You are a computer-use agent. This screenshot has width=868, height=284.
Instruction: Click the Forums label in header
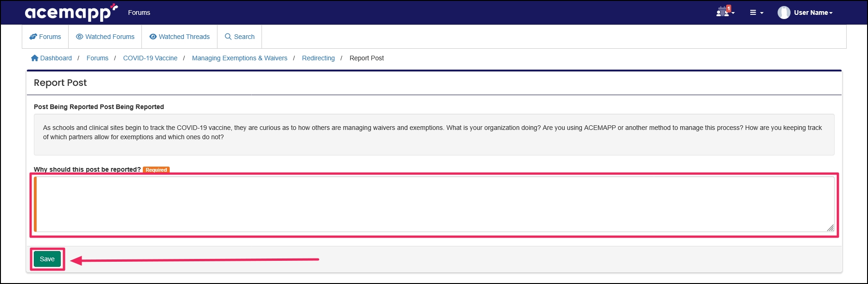(x=139, y=13)
